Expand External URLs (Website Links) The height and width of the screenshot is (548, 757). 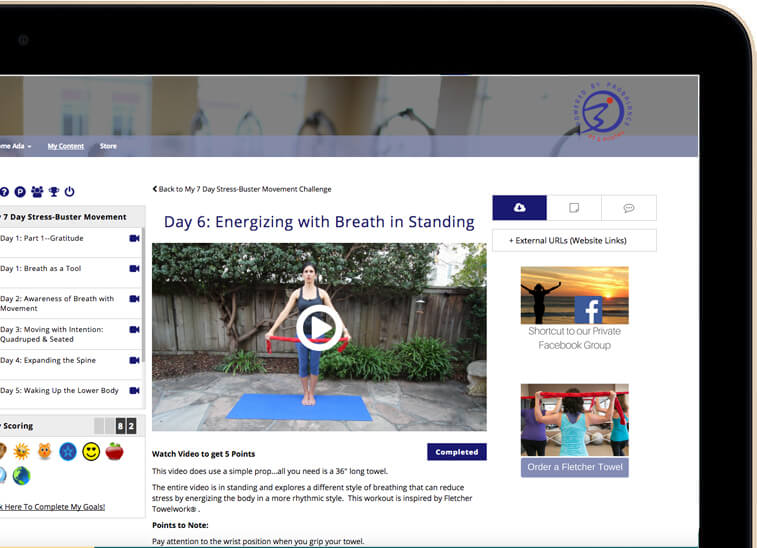(x=574, y=240)
